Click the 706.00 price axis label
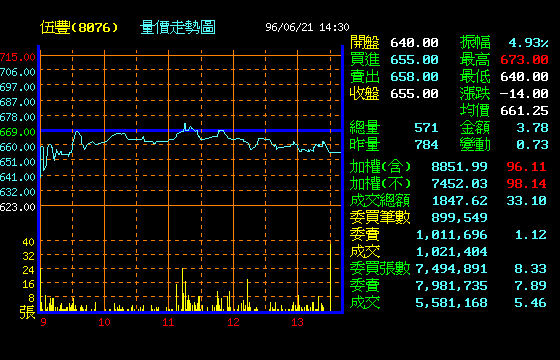 [18, 72]
